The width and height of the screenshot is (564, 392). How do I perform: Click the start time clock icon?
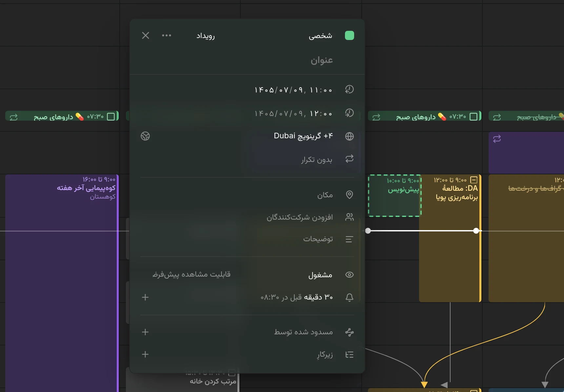click(350, 89)
